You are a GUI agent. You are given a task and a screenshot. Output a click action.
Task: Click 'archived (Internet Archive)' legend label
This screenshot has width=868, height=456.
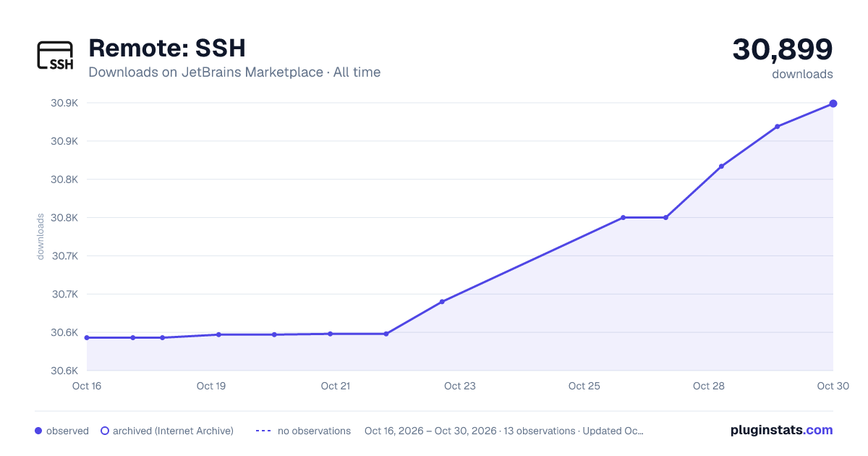click(173, 431)
